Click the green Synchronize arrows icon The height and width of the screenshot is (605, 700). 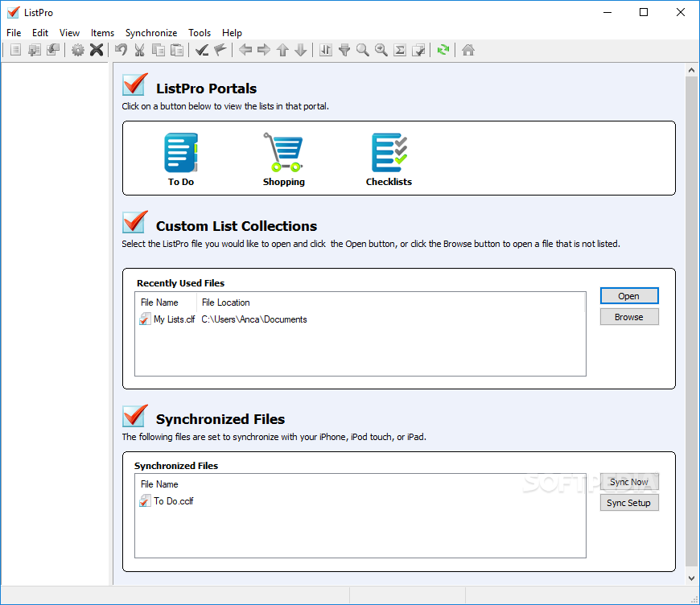(x=443, y=50)
